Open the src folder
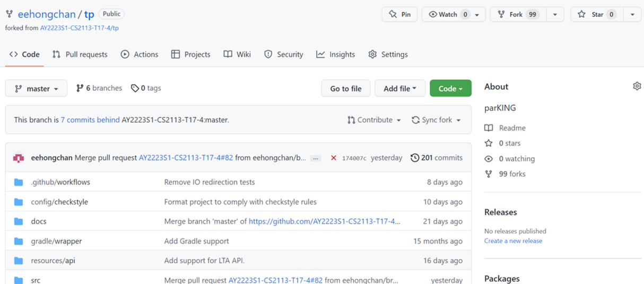This screenshot has height=284, width=644. click(36, 280)
